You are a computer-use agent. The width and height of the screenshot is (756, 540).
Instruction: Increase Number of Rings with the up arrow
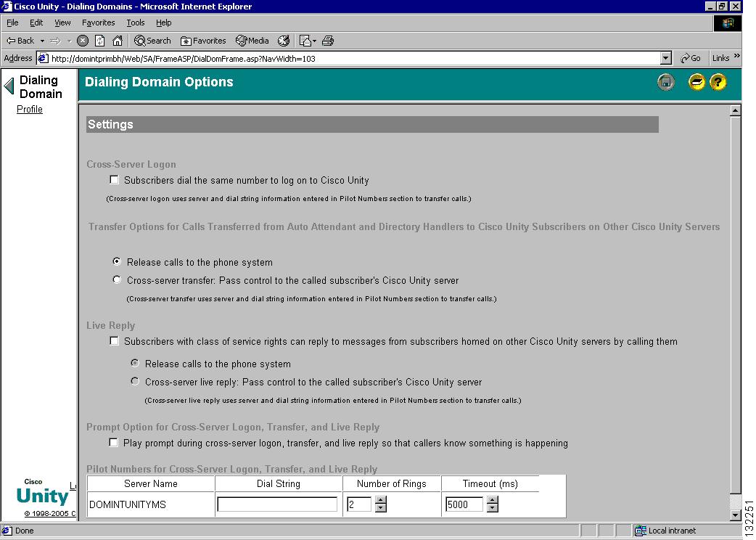[381, 500]
